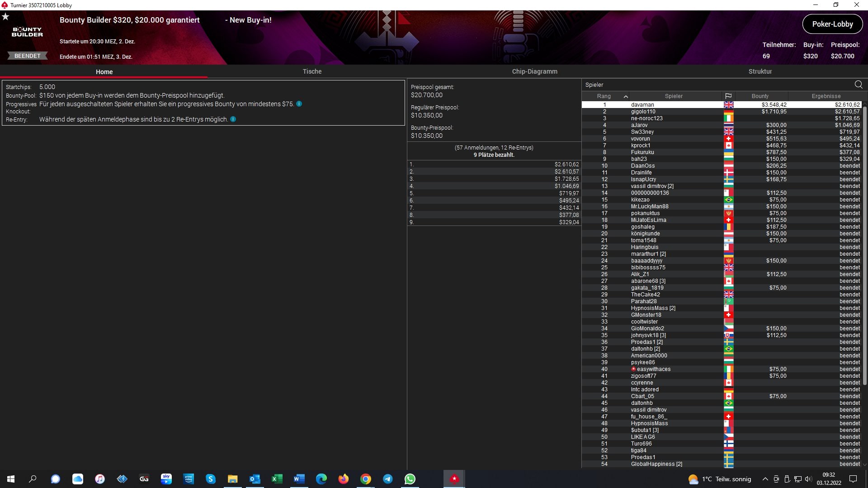Select player davaman in the list

pyautogui.click(x=642, y=105)
